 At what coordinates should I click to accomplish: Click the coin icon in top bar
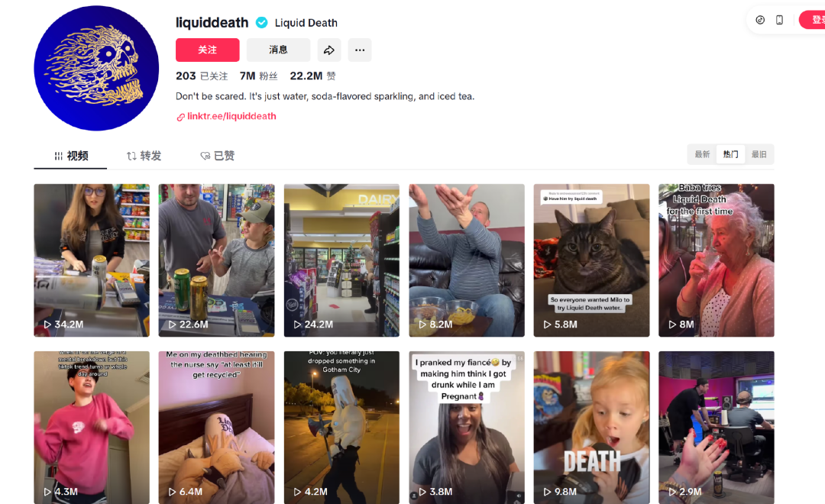tap(760, 20)
